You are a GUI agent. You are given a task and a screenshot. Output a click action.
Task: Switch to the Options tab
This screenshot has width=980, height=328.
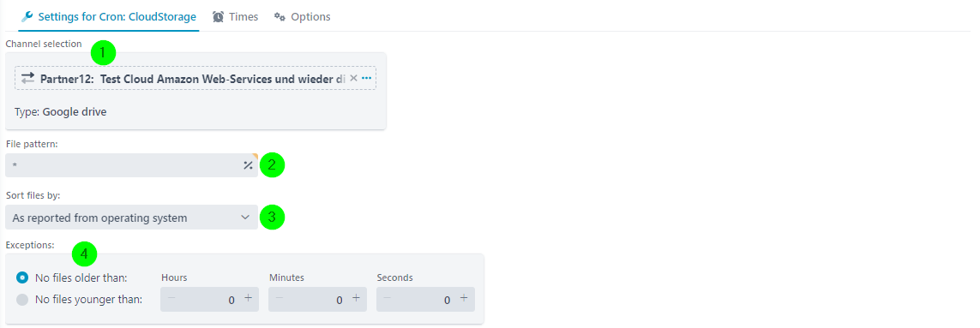(303, 17)
